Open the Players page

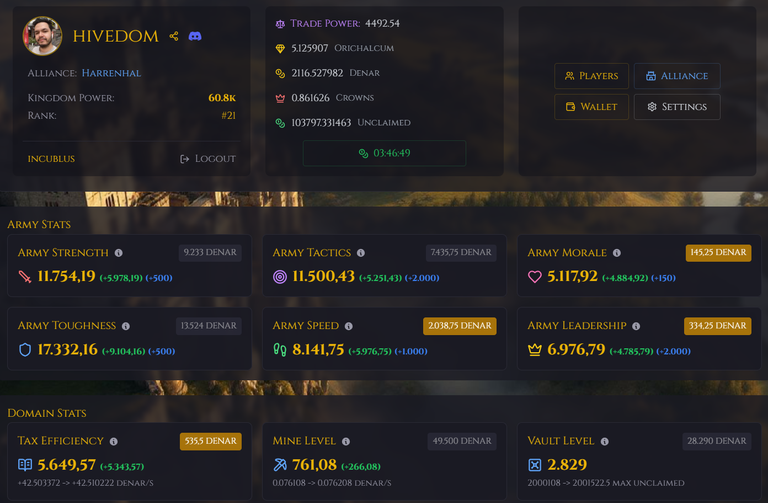click(x=591, y=76)
